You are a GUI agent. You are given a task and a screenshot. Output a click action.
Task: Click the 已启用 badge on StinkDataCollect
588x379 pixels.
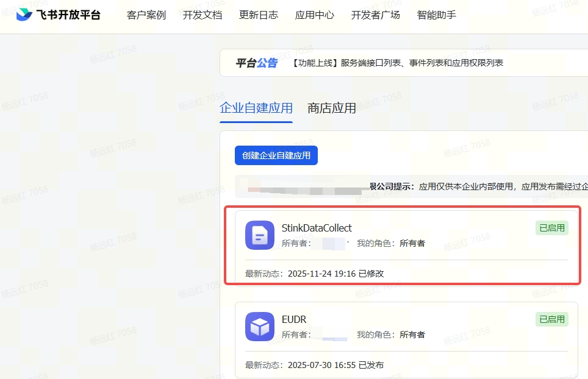click(x=552, y=228)
